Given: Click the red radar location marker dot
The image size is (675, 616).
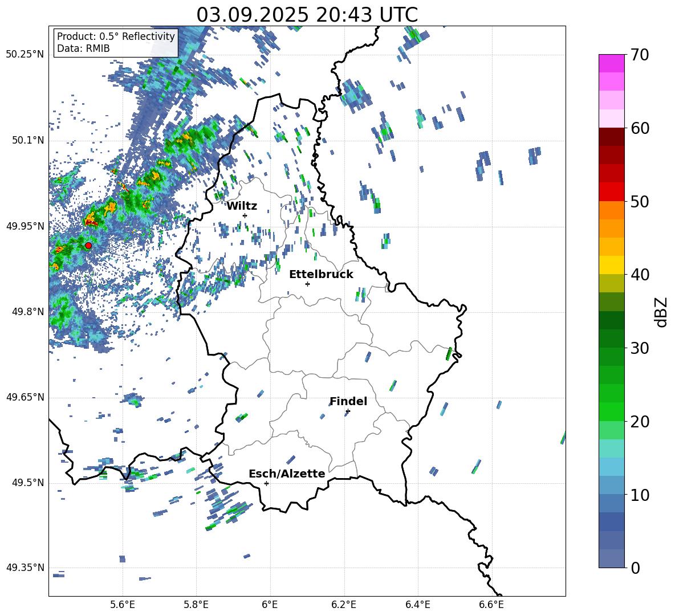Looking at the screenshot, I should point(88,246).
